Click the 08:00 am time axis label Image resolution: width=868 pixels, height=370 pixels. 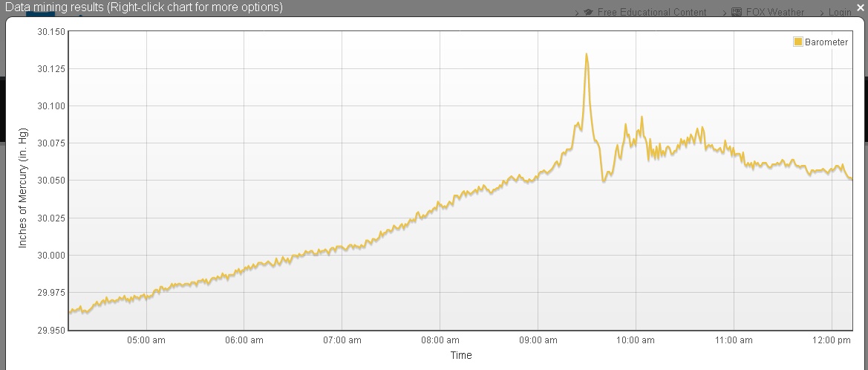440,340
